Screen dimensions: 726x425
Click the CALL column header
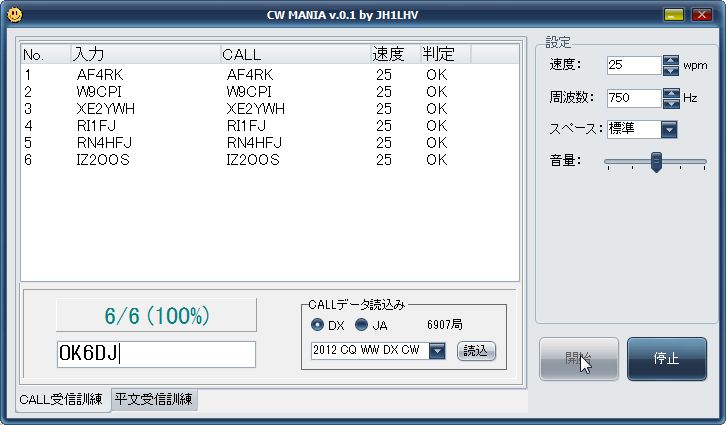click(295, 54)
